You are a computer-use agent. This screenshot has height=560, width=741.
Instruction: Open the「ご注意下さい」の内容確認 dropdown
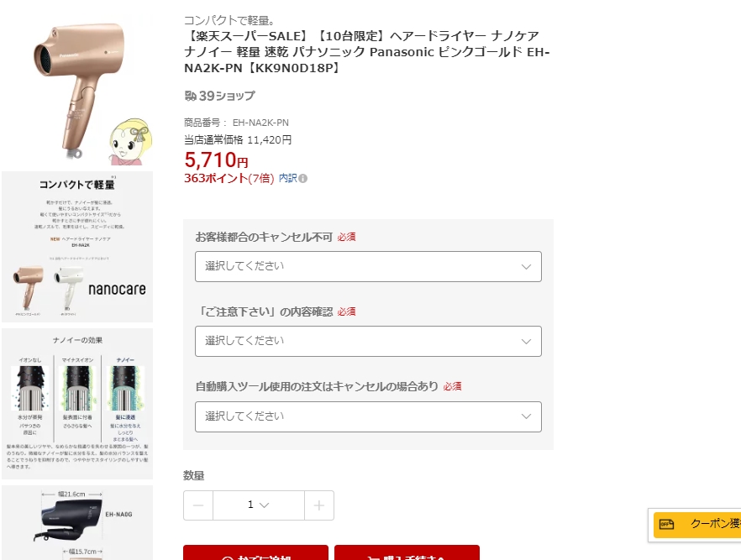[368, 341]
